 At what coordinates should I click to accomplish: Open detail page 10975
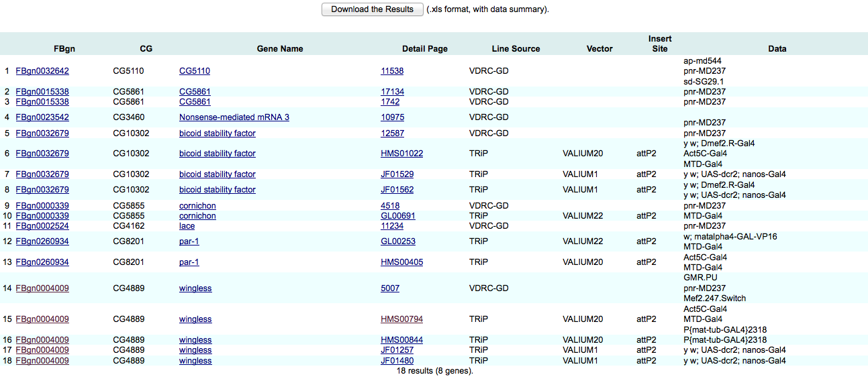(392, 117)
